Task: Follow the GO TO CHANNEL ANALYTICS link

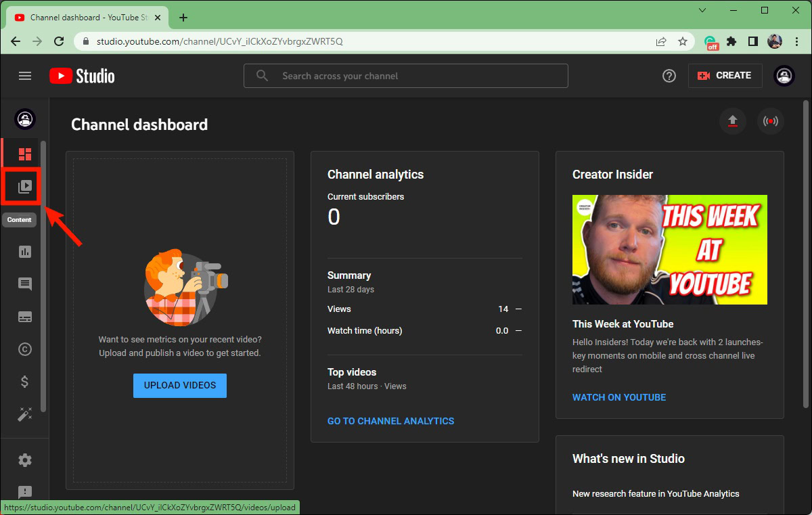Action: pos(390,421)
